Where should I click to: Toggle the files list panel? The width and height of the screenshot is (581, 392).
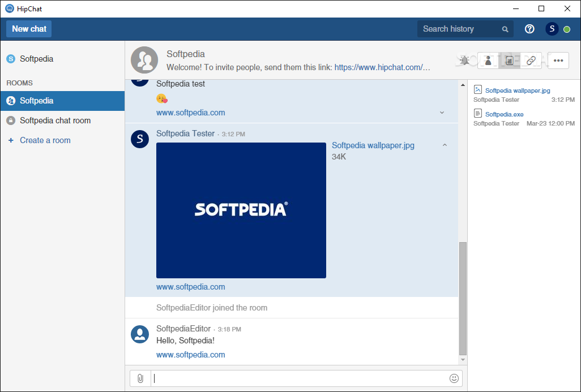510,61
